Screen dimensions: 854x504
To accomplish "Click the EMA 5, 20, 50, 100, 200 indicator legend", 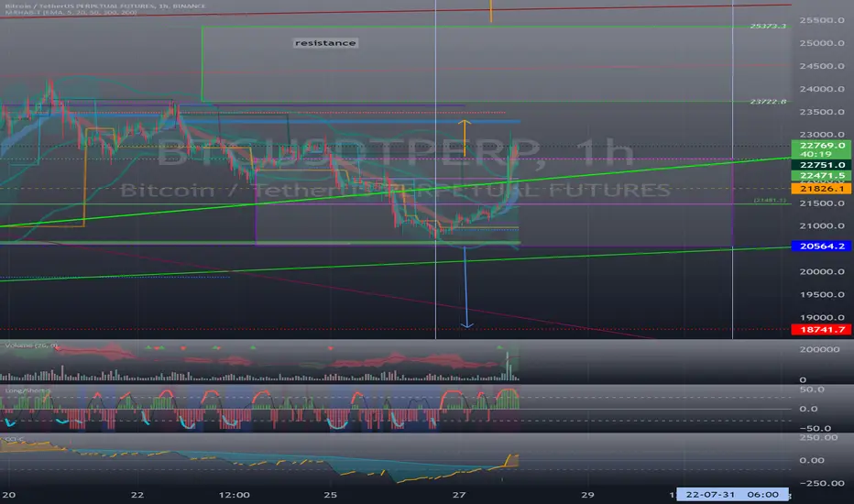I will coord(71,12).
